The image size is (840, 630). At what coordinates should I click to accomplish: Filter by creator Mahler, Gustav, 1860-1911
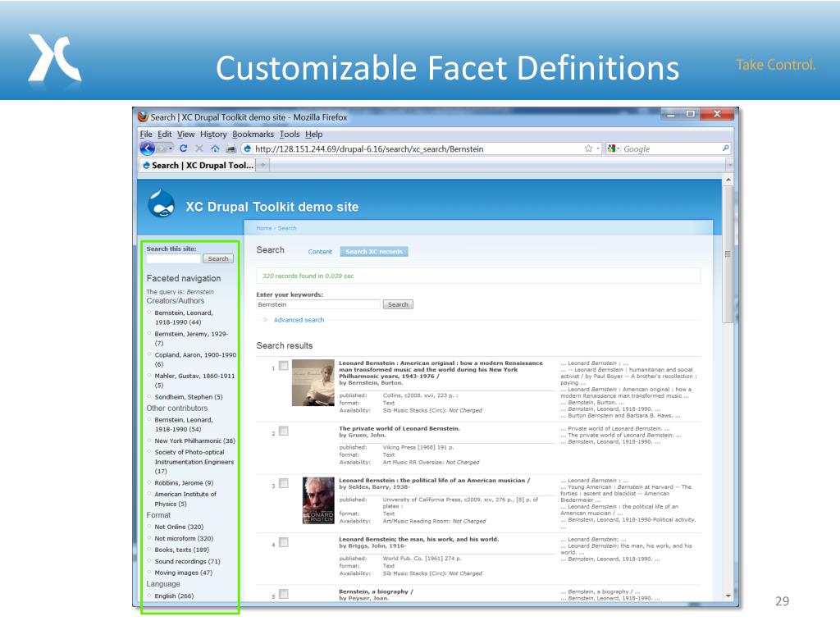tap(194, 381)
